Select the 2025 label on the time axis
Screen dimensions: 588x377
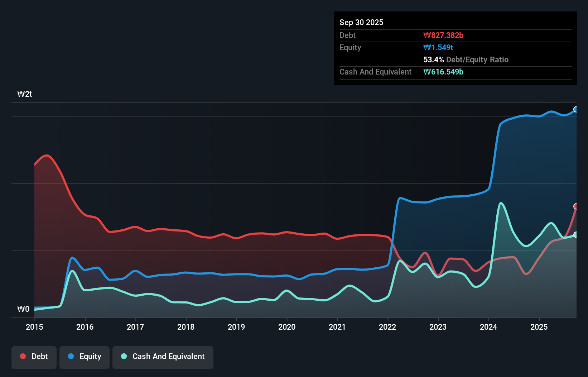539,327
